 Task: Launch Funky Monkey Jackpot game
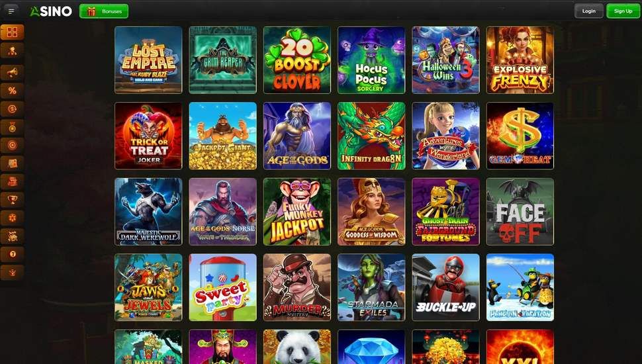(x=297, y=211)
